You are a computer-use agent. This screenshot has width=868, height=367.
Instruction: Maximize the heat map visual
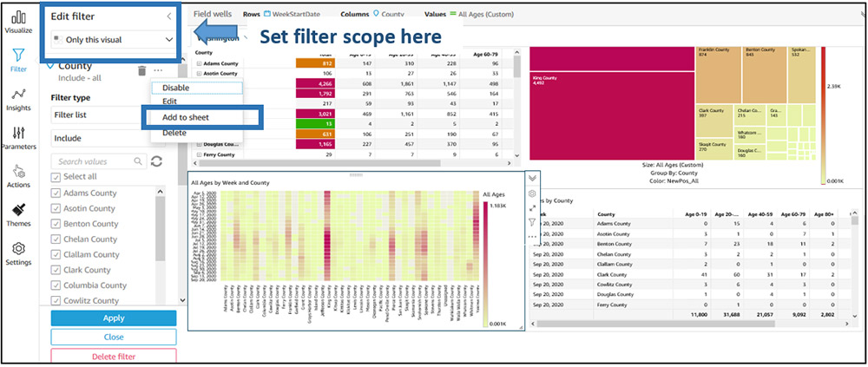(x=532, y=208)
